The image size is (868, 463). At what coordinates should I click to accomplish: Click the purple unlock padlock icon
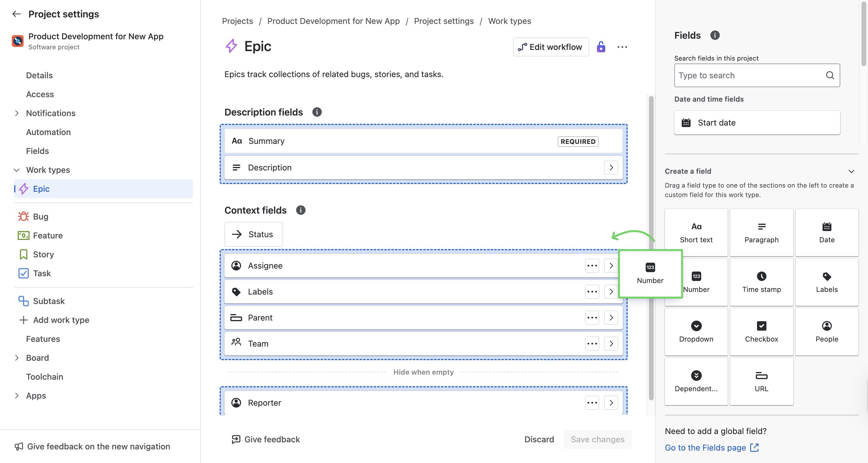coord(601,47)
